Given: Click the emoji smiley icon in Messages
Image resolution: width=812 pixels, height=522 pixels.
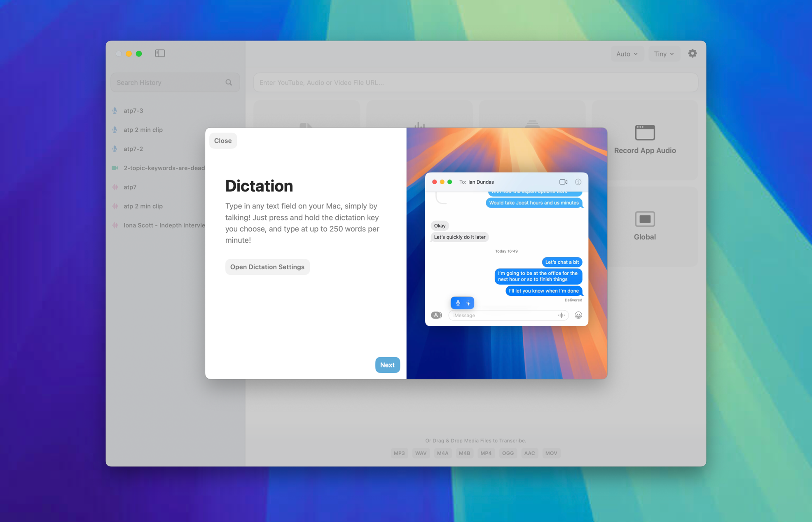Looking at the screenshot, I should click(578, 315).
